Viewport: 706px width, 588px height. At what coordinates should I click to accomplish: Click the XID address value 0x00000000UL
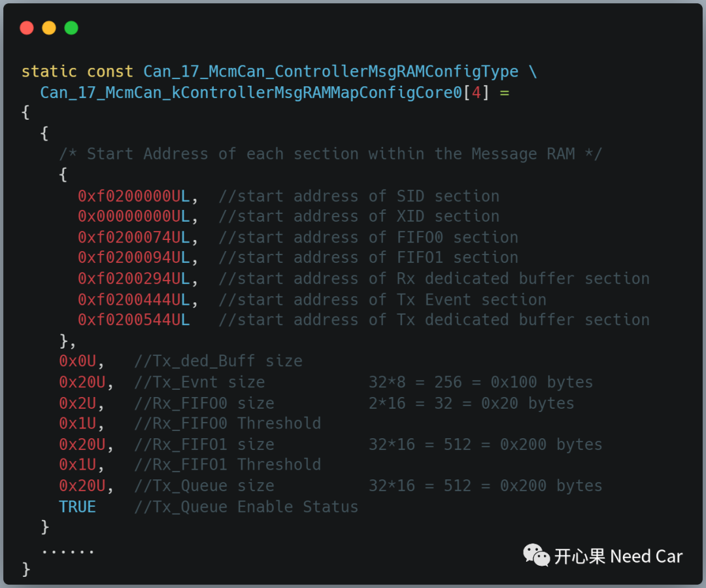(x=133, y=216)
